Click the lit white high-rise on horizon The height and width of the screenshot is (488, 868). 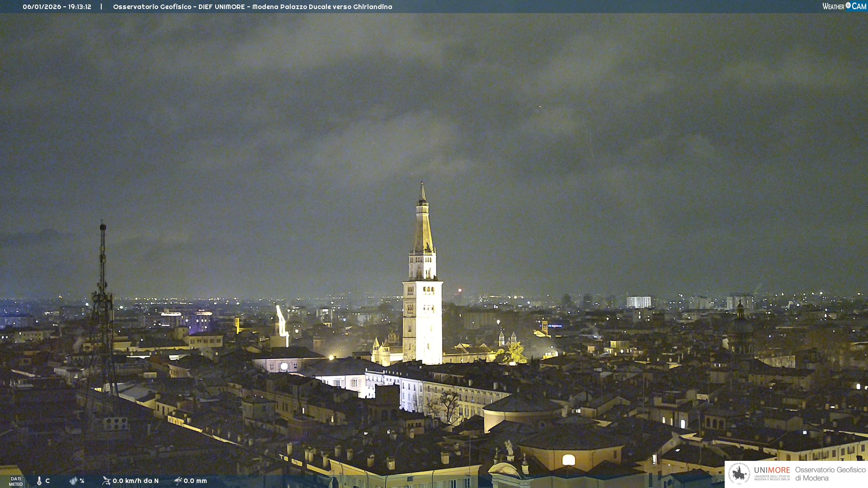(638, 302)
